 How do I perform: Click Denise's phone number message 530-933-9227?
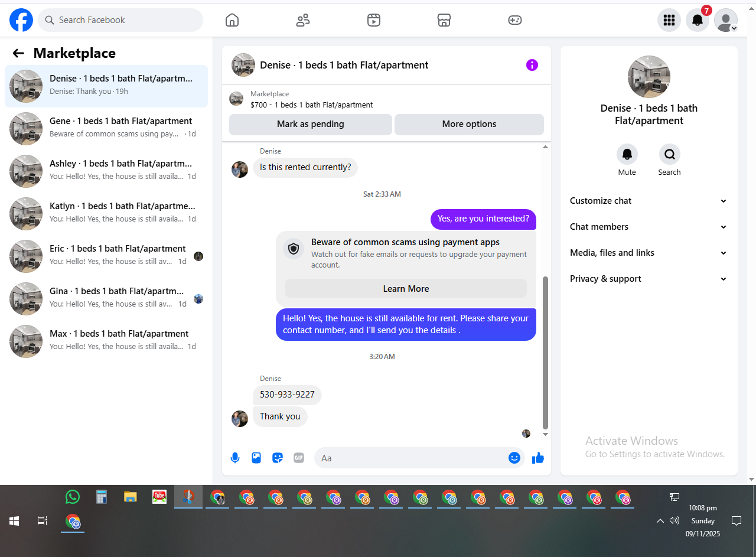click(287, 395)
